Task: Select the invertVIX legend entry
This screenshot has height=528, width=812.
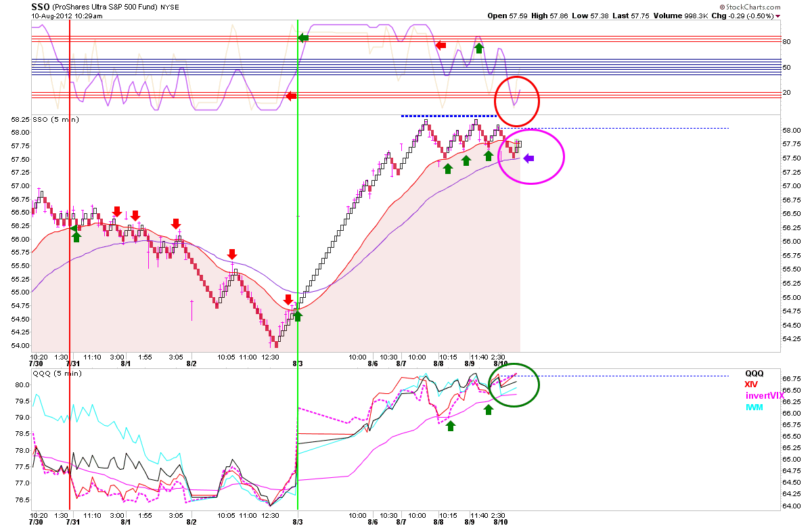Action: click(x=765, y=395)
